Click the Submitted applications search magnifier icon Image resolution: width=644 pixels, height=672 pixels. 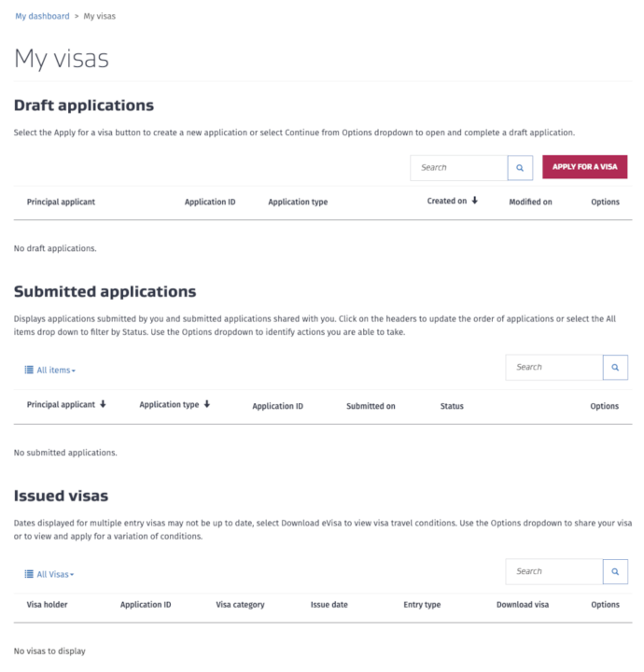615,368
